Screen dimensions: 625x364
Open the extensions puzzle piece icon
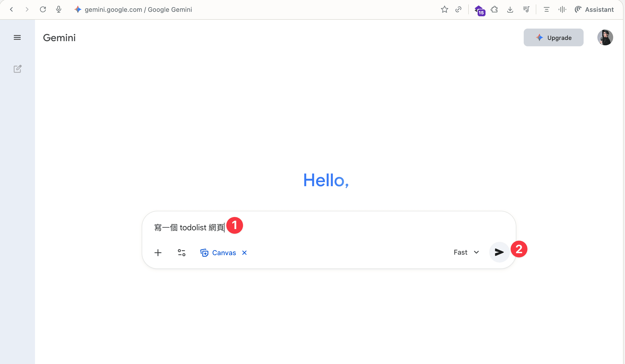(x=494, y=9)
